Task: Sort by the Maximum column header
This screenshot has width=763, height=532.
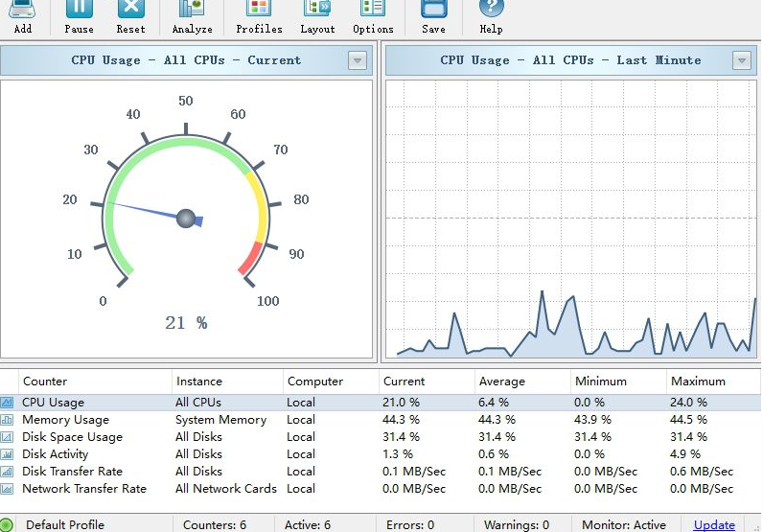Action: (x=698, y=382)
